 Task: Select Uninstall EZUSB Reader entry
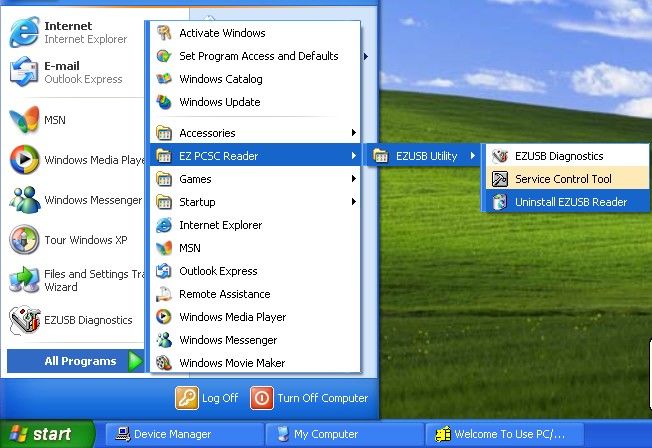(x=567, y=202)
